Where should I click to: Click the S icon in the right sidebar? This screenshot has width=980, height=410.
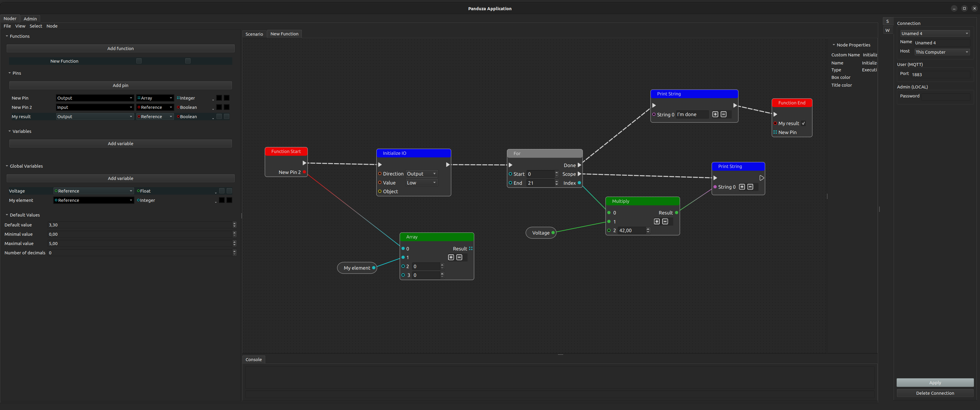pyautogui.click(x=888, y=21)
